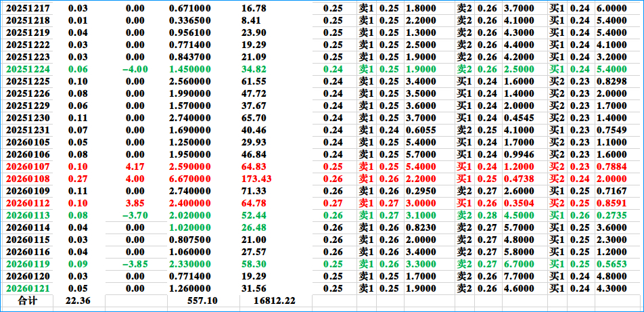Viewport: 644px width, 312px height.
Task: Select date cell 20251229
Action: click(26, 106)
